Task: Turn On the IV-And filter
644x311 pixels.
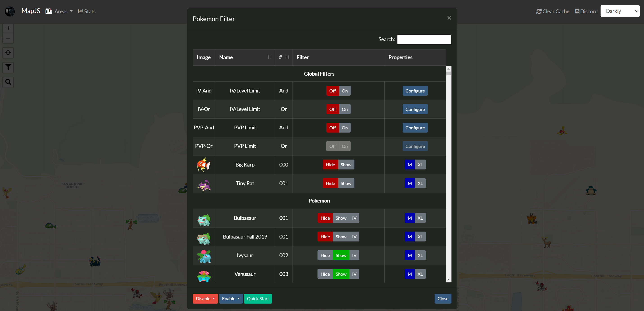Action: coord(345,91)
